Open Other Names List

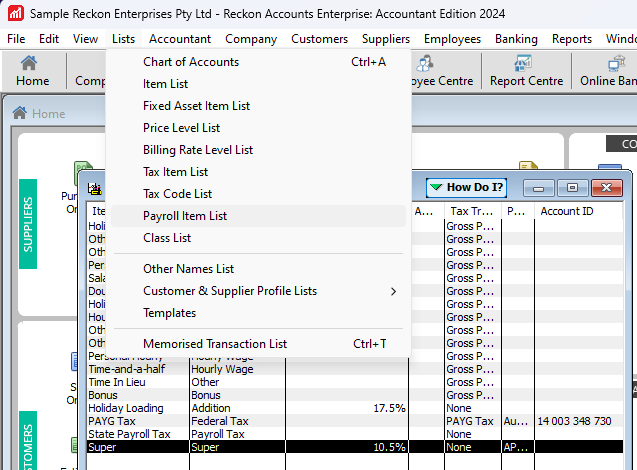258,269
